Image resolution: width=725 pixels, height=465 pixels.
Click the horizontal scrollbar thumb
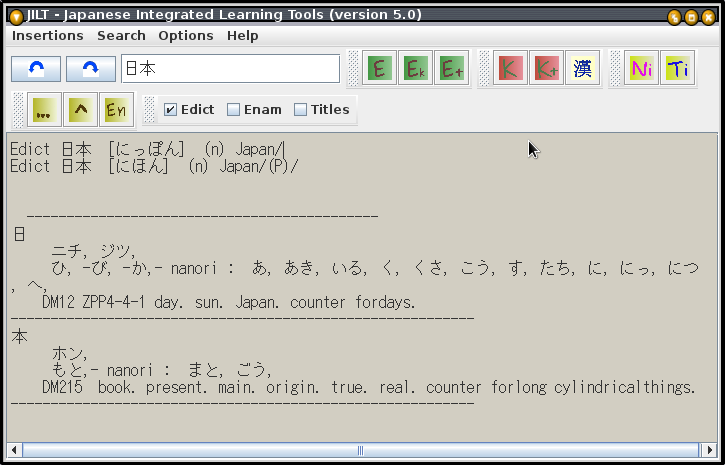click(361, 450)
